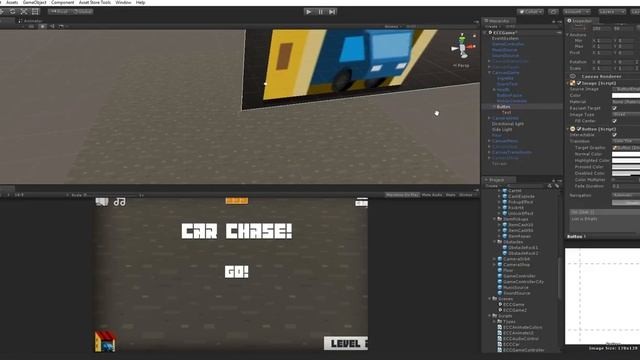Viewport: 640px width, 360px height.
Task: Collapse the Anchors section in Inspector
Action: (567, 35)
